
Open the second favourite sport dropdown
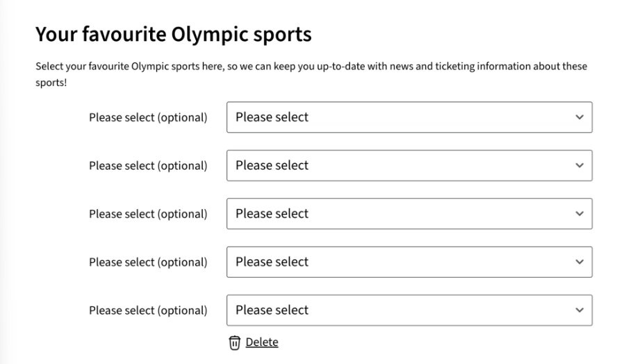click(x=409, y=165)
